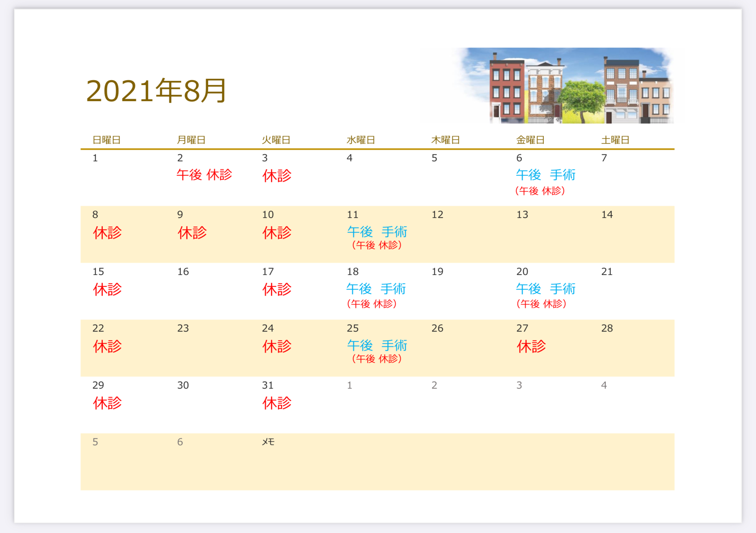The width and height of the screenshot is (756, 533).
Task: Click 休診 under August 9
Action: (x=192, y=233)
